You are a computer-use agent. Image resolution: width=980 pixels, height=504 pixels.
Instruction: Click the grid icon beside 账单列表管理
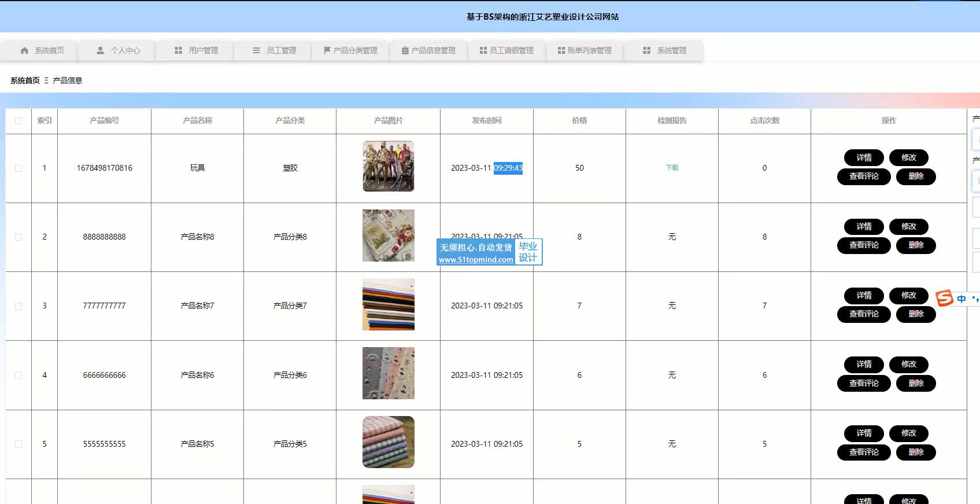click(x=561, y=50)
